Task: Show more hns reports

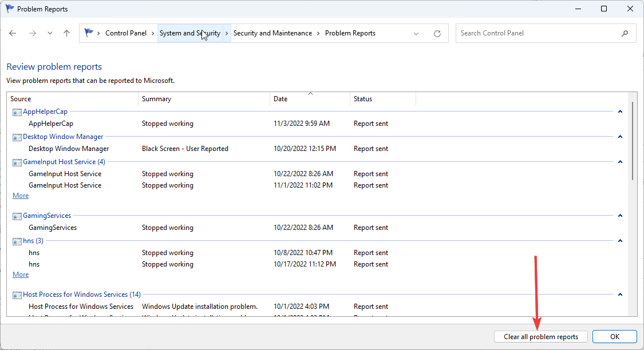Action: tap(21, 275)
